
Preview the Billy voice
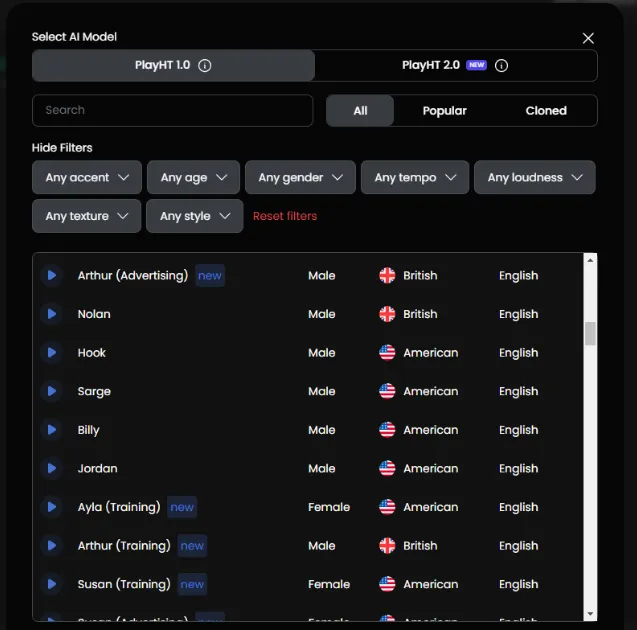click(x=52, y=430)
